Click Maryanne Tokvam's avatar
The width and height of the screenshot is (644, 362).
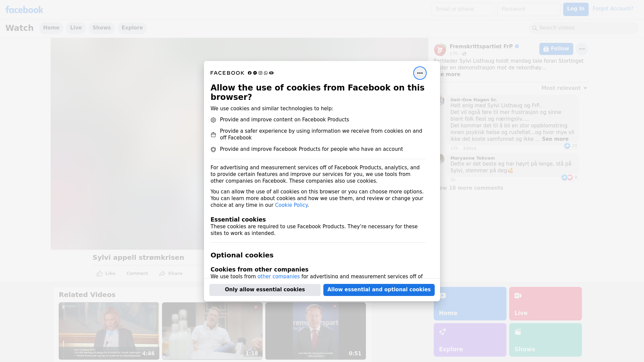[441, 159]
